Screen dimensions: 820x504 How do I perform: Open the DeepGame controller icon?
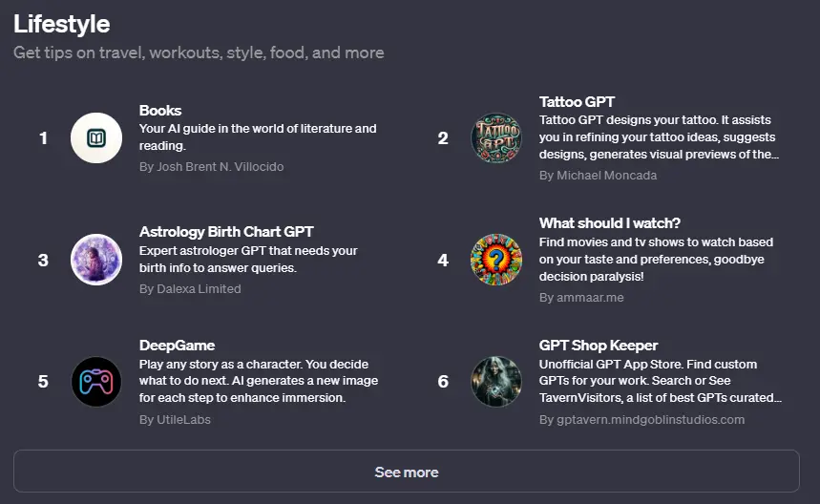click(x=96, y=382)
